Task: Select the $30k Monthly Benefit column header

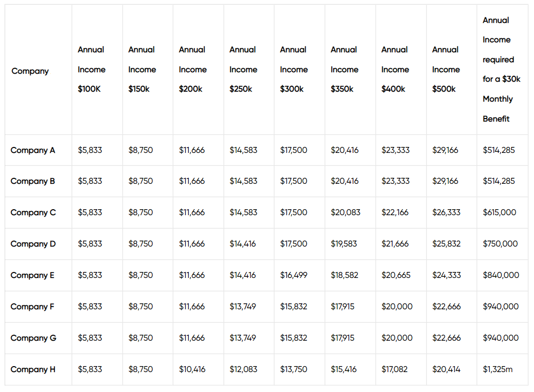Action: 501,69
